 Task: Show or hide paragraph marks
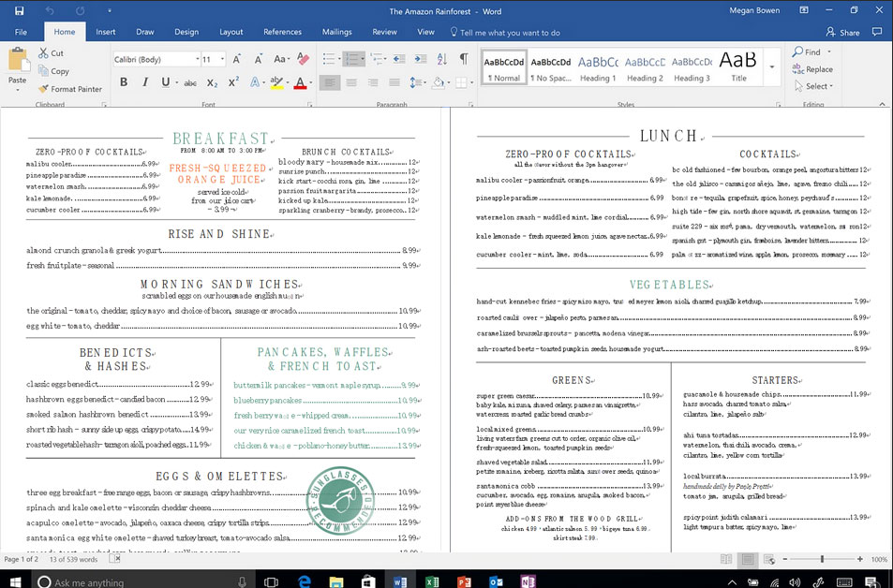(x=464, y=59)
